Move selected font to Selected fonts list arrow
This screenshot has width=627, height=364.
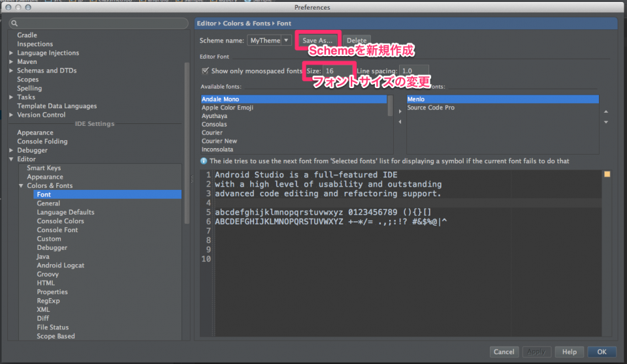point(400,112)
